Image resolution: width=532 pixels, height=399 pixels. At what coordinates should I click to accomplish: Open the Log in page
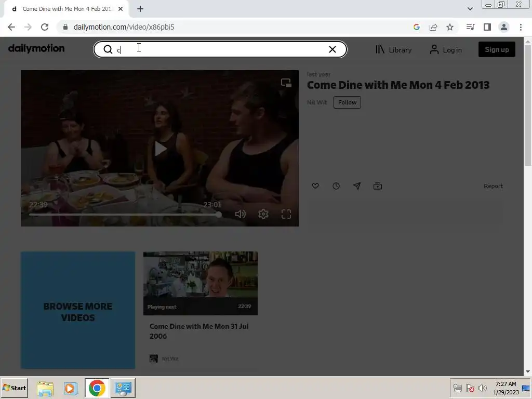pos(445,50)
